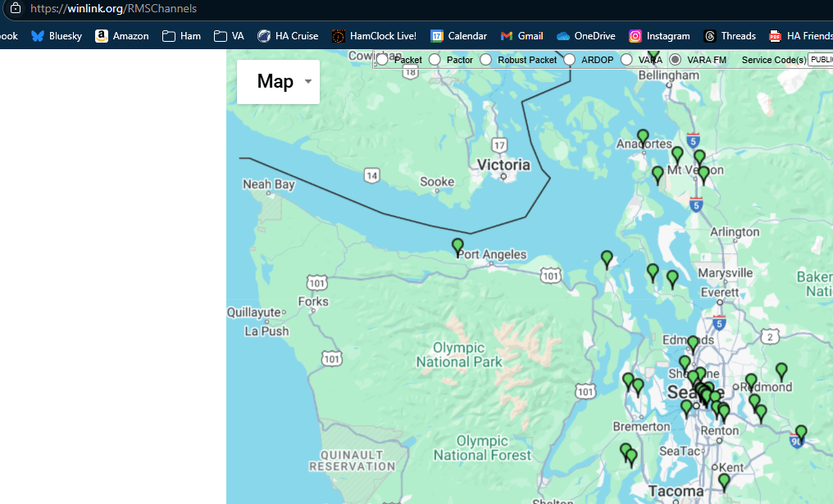
Task: Open HamClock Live! bookmark
Action: point(374,36)
